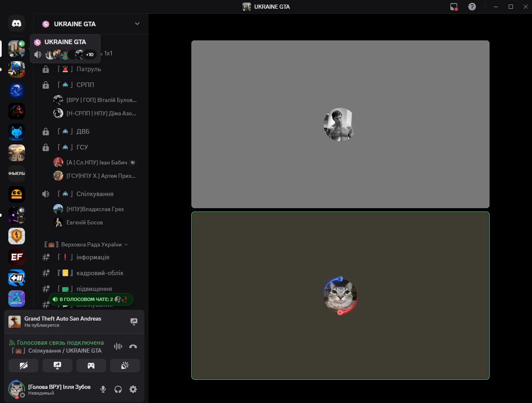Collapse the Верховна Рада України category
532x403 pixels.
pos(86,244)
